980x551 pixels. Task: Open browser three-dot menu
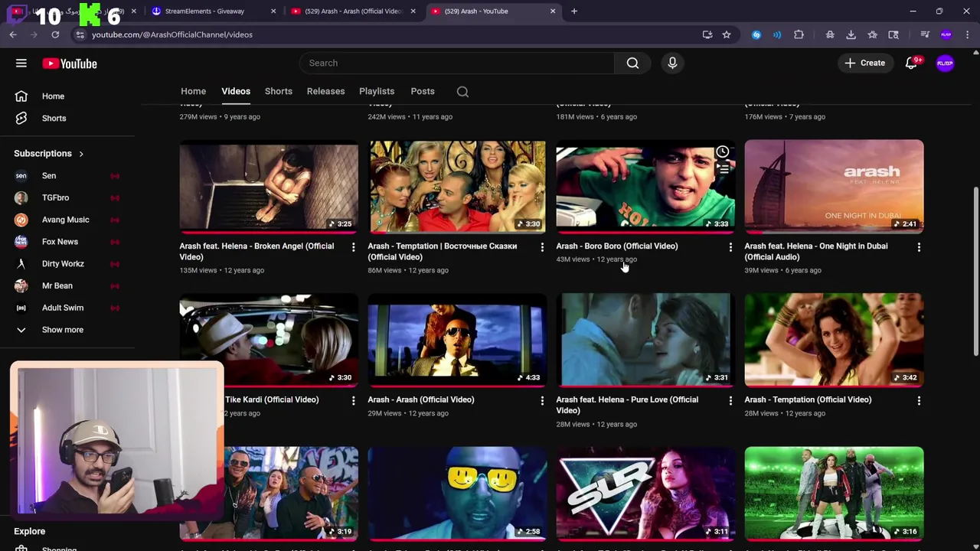tap(968, 34)
